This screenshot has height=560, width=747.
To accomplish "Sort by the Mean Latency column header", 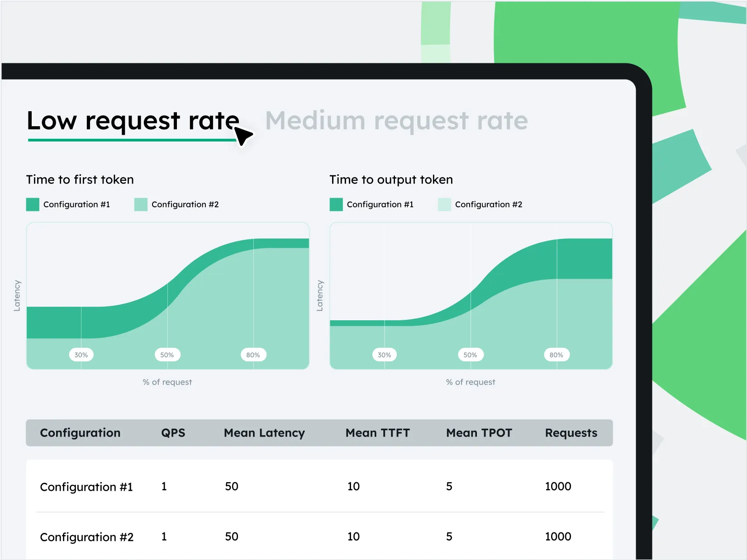I will [264, 433].
